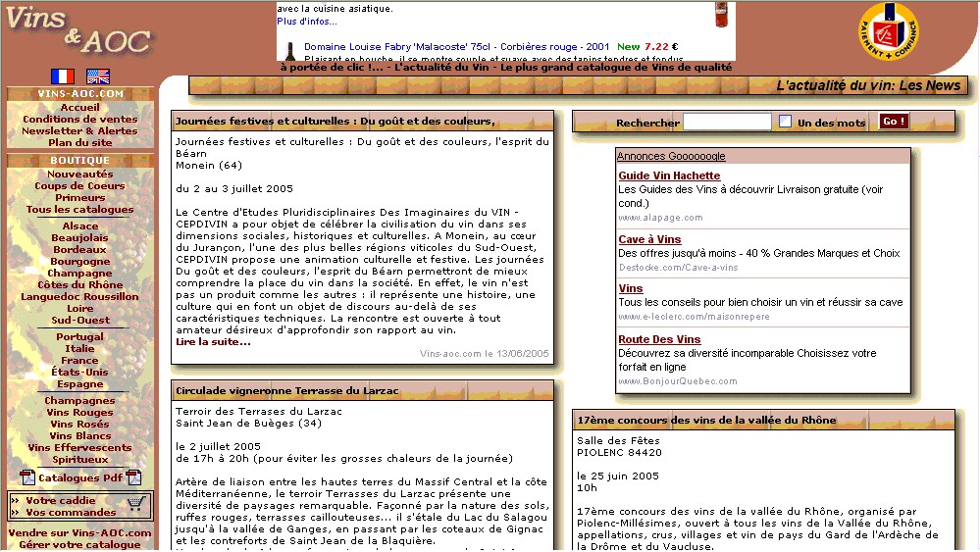Viewport: 980px width, 552px height.
Task: Browse Espagne wines
Action: (x=80, y=384)
